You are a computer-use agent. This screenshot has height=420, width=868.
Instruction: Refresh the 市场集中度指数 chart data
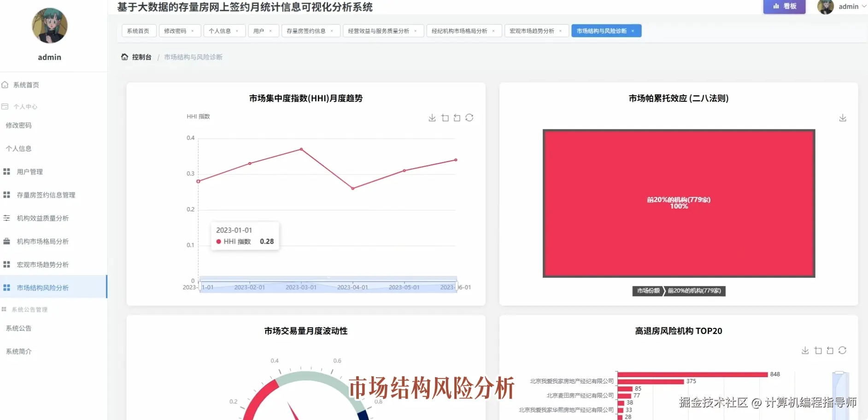[x=469, y=118]
